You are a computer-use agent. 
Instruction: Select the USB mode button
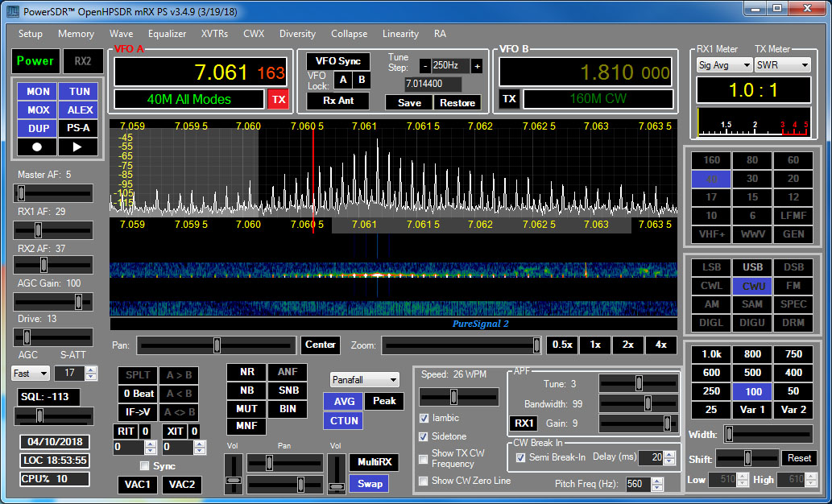pyautogui.click(x=752, y=267)
